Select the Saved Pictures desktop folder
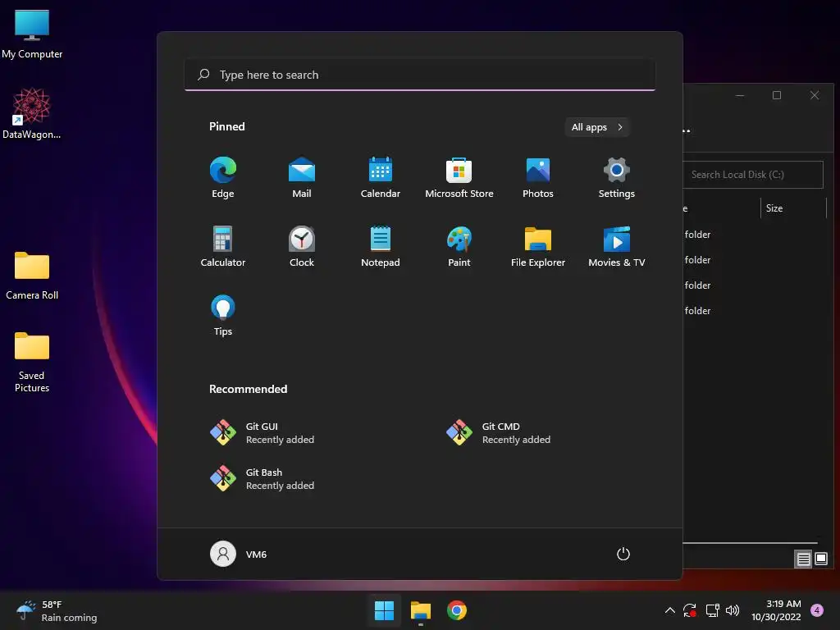840x630 pixels. pyautogui.click(x=32, y=362)
